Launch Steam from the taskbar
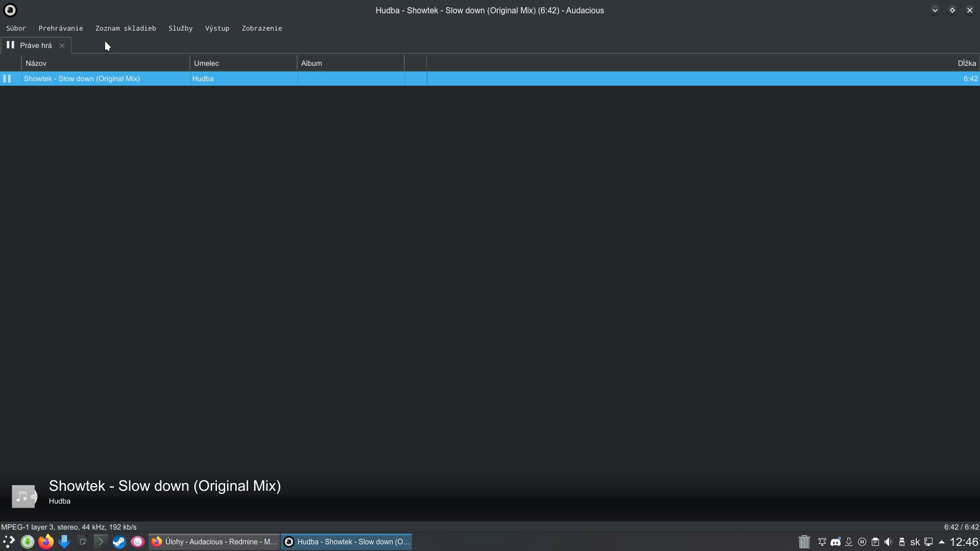 pyautogui.click(x=119, y=542)
